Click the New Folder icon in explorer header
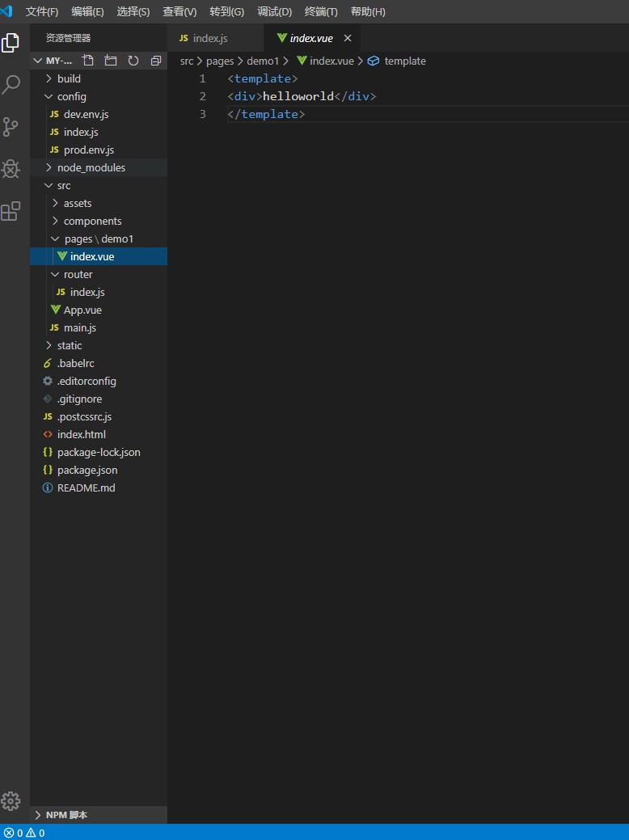 (111, 61)
